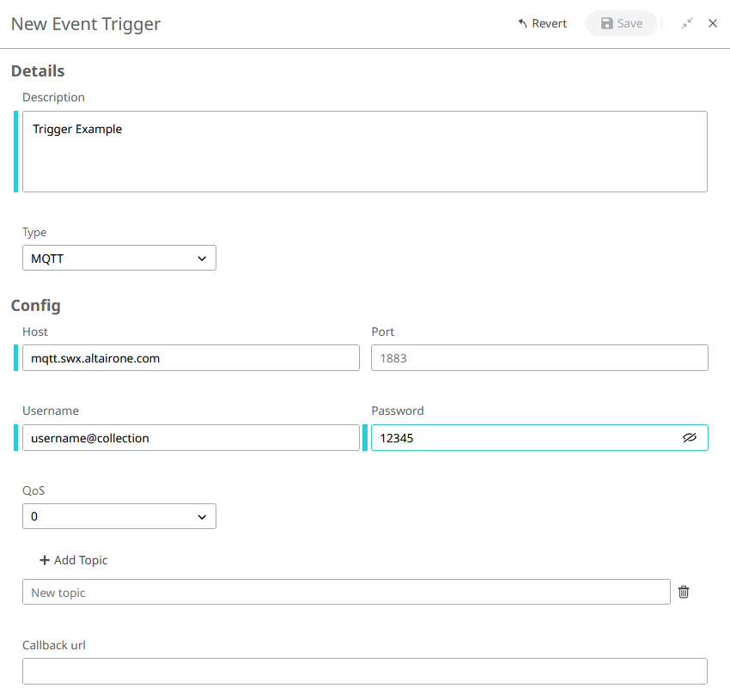Click the plus icon beside Add Topic
This screenshot has width=730, height=700.
click(x=45, y=560)
